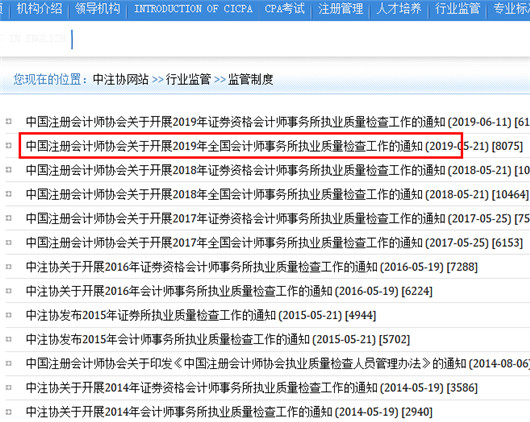
Task: Open the 领导机构 navigation menu item
Action: [x=98, y=8]
